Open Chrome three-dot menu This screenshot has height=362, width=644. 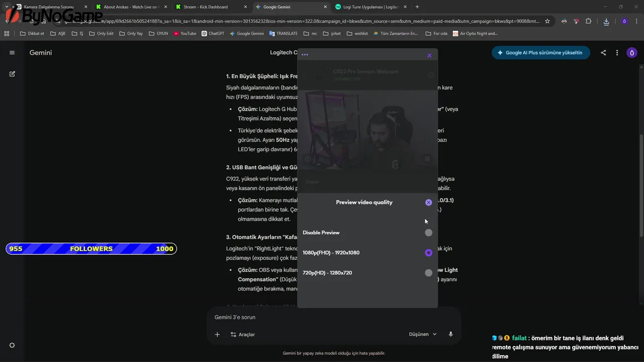636,21
